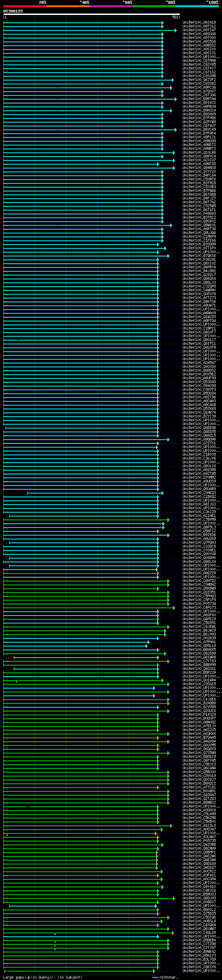222x980 pixels.
Task: Click the query end position 561
Action: click(x=175, y=17)
